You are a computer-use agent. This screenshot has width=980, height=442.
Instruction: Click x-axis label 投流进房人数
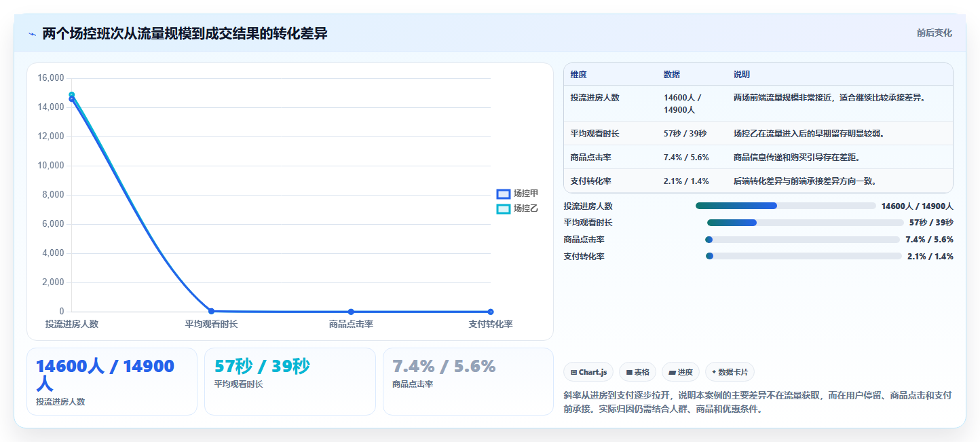click(72, 325)
